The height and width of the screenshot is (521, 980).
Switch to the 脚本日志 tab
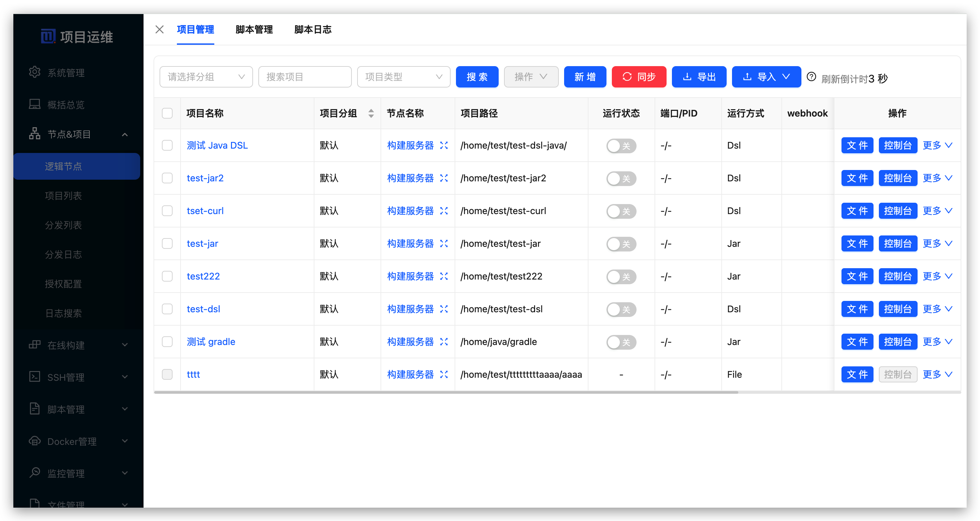pyautogui.click(x=313, y=29)
